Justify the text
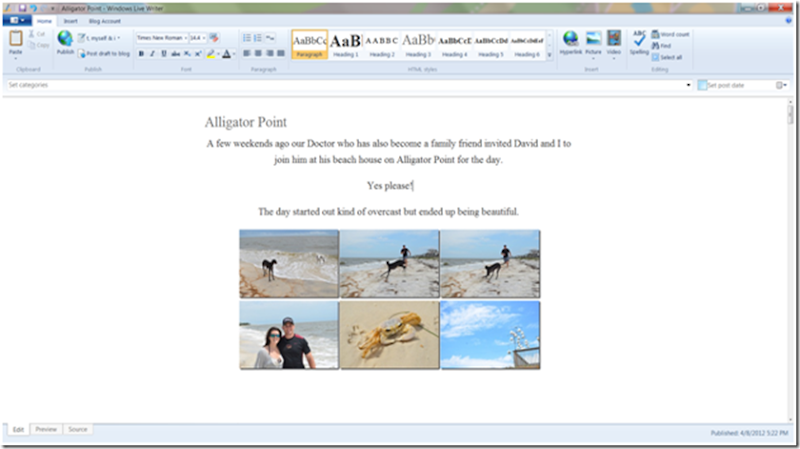The height and width of the screenshot is (449, 800). pos(280,53)
